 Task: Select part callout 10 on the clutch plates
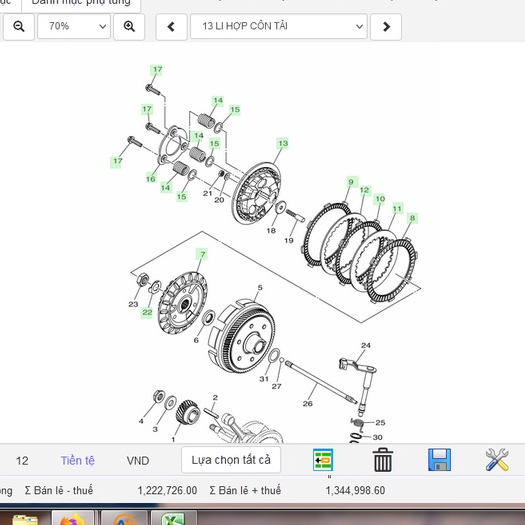point(379,199)
